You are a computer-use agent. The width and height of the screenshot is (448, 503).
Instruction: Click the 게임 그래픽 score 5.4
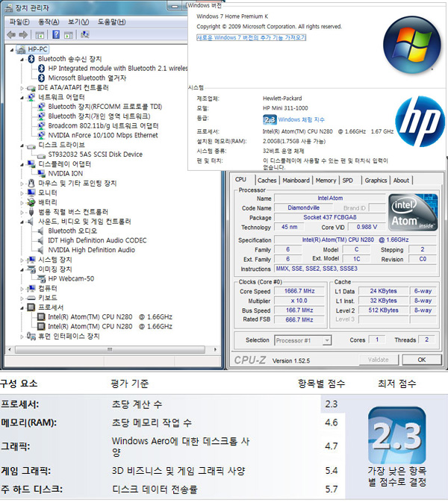[x=332, y=471]
